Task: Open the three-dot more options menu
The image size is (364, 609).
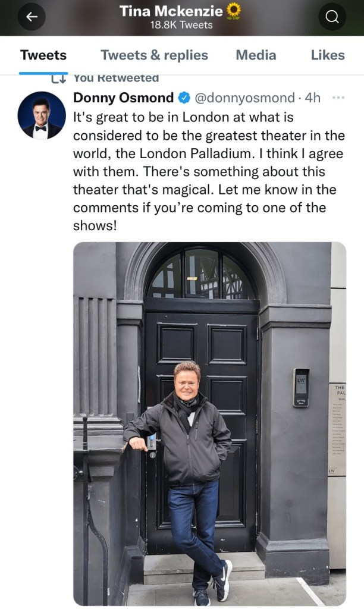Action: pos(338,98)
